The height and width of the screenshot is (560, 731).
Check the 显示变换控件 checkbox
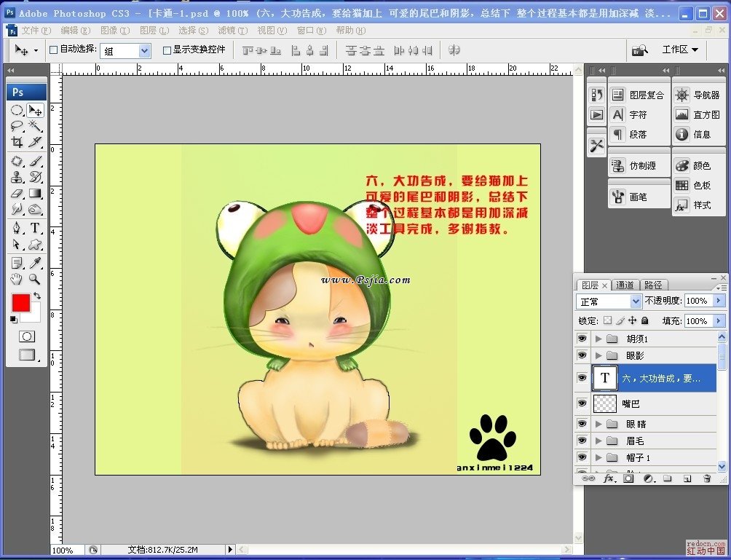167,50
